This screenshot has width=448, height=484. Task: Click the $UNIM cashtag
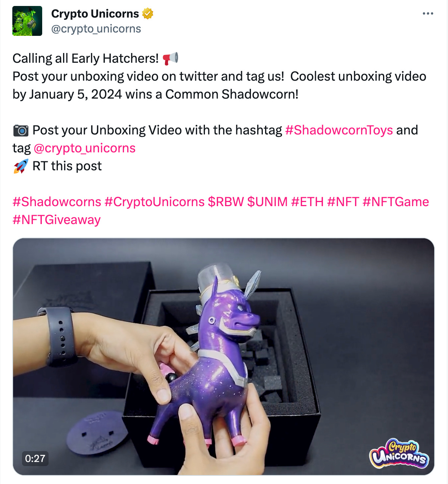(268, 202)
